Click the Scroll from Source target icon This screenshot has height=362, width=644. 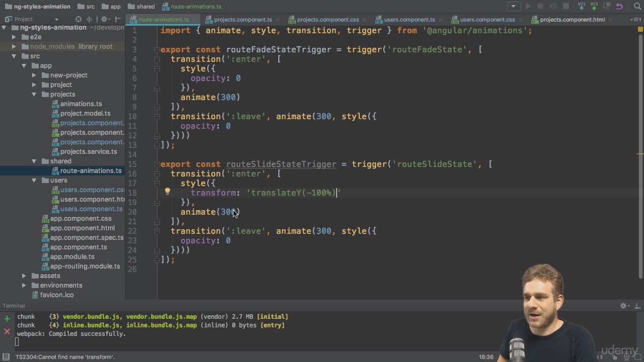[78, 19]
